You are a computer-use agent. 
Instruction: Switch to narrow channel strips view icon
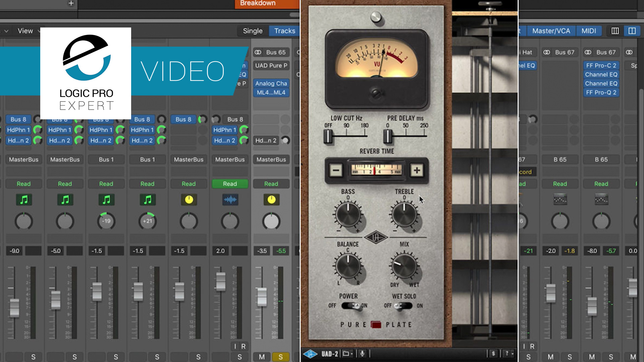615,31
